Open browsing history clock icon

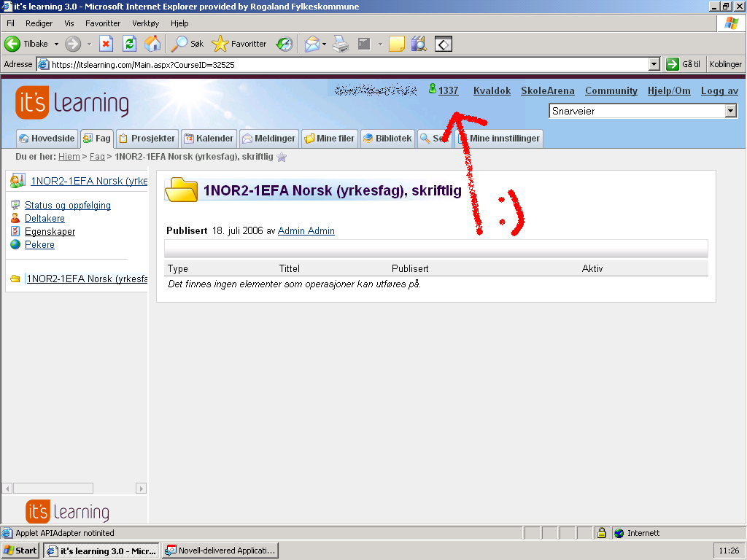(285, 44)
